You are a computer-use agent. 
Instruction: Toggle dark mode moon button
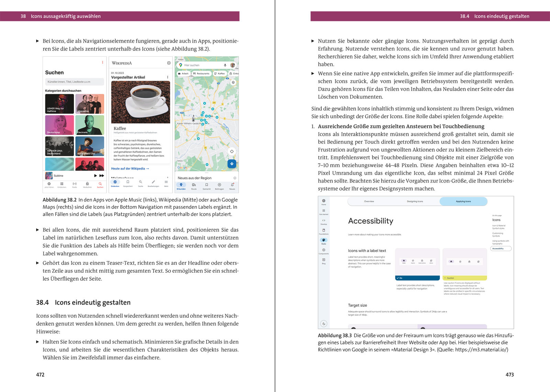324,324
